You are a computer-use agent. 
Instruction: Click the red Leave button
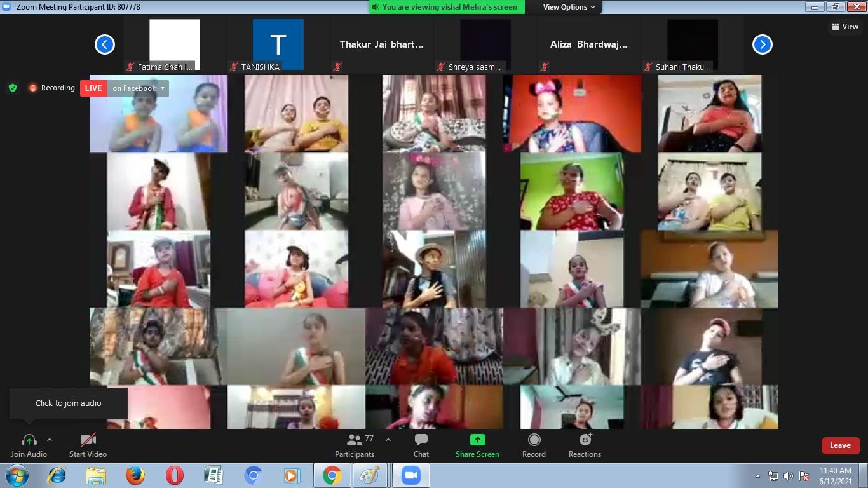click(840, 445)
